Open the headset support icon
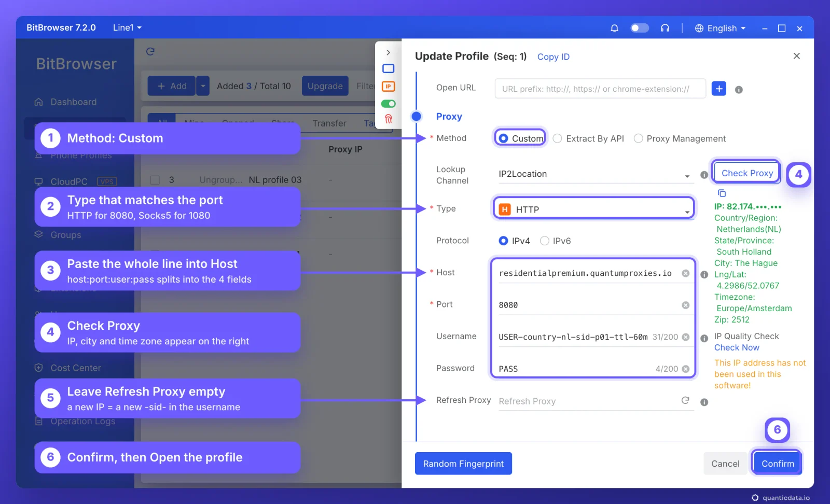Screen dimensions: 830x504 coord(665,28)
